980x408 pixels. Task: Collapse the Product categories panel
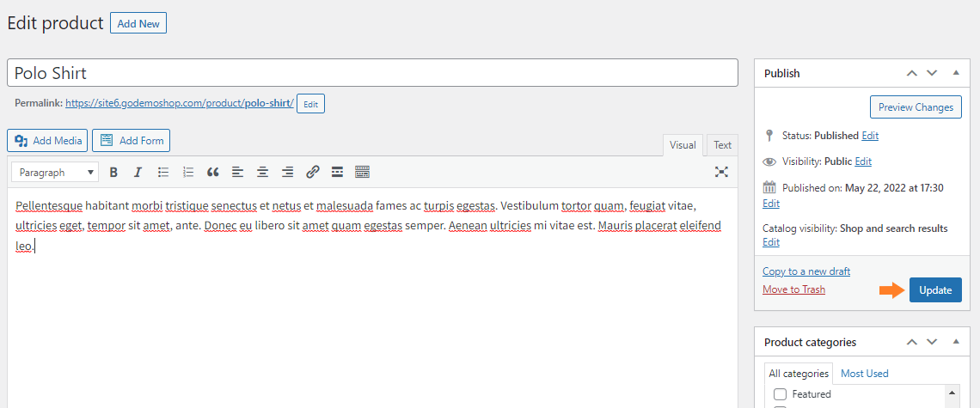[956, 342]
